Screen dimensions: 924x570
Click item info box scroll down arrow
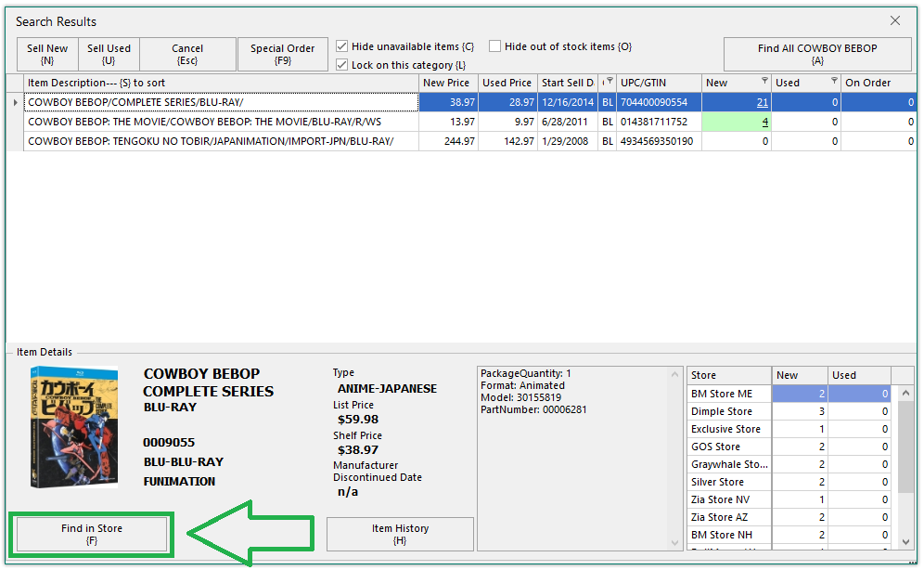click(x=674, y=543)
